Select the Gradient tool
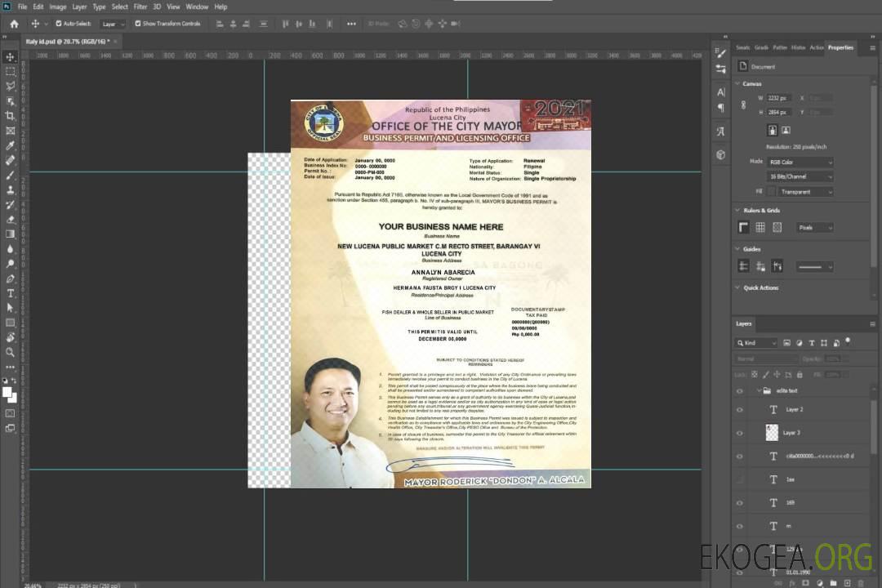The height and width of the screenshot is (588, 882). 10,234
